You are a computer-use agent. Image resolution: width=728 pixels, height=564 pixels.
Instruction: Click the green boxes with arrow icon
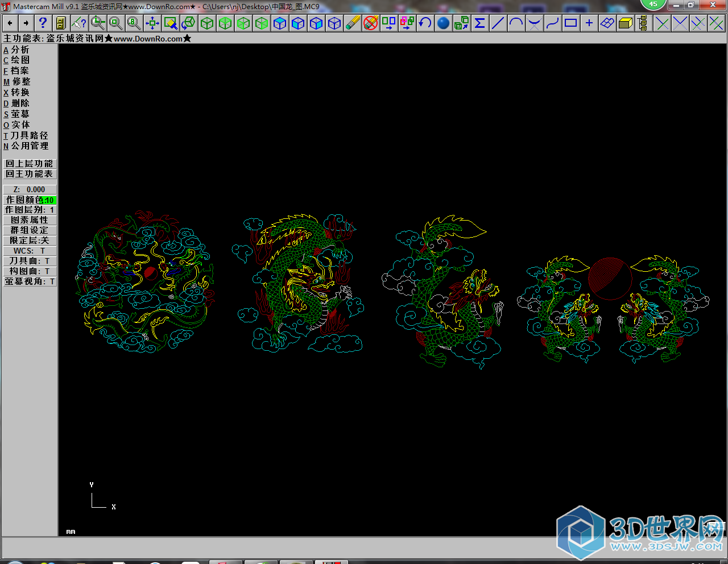(462, 23)
